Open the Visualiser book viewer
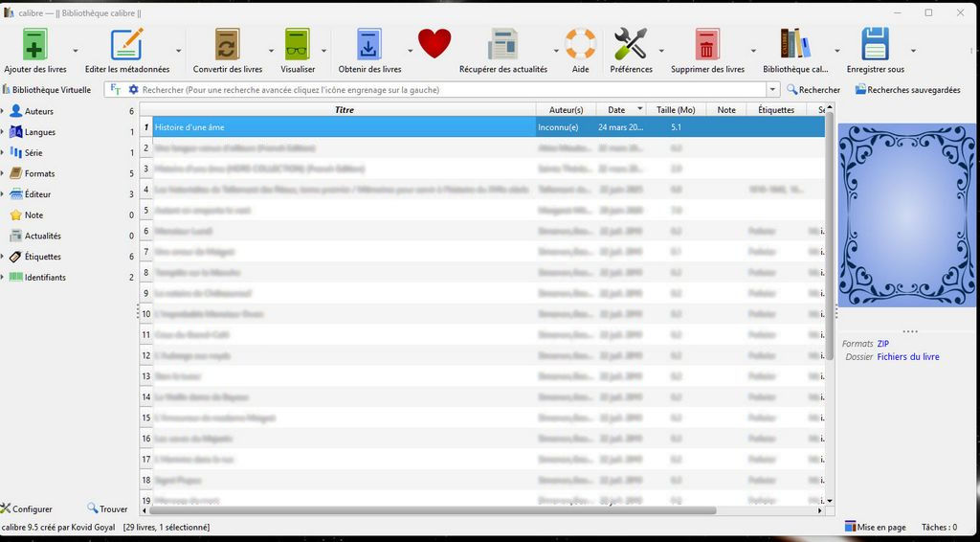The width and height of the screenshot is (980, 542). coord(298,45)
